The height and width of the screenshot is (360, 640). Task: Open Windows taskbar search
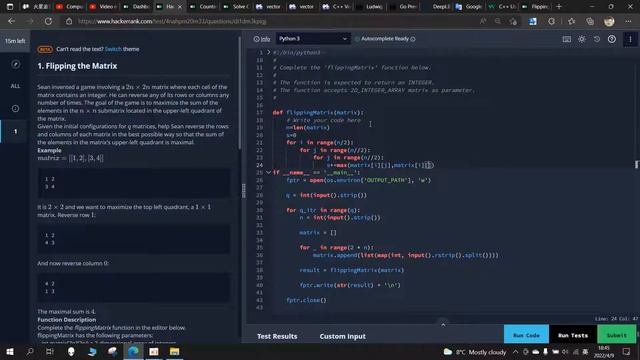coord(30,351)
